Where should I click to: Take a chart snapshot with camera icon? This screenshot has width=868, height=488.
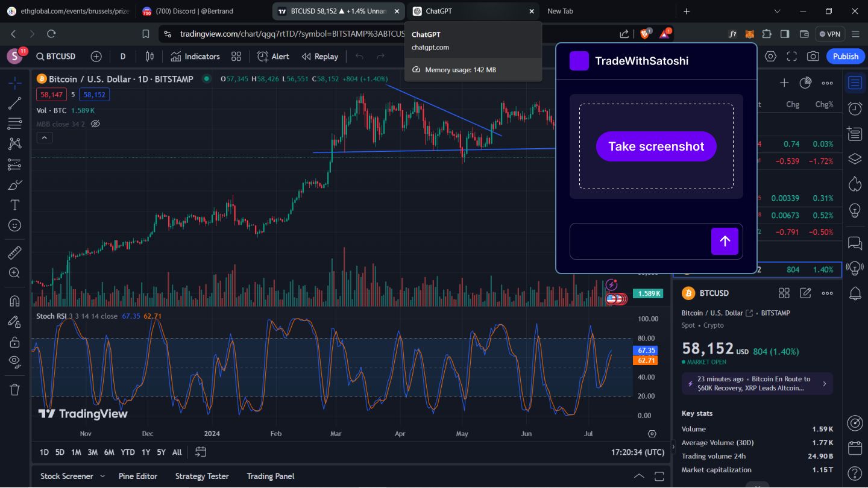coord(813,56)
